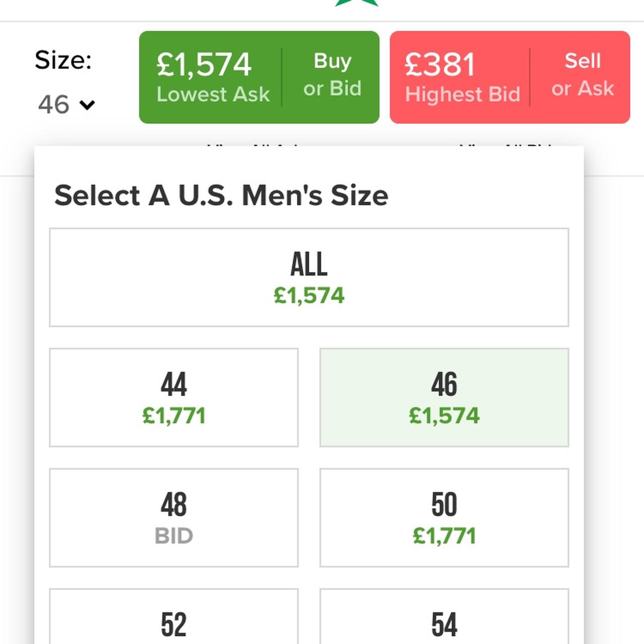This screenshot has height=644, width=644.
Task: Click the Size: label
Action: click(63, 60)
